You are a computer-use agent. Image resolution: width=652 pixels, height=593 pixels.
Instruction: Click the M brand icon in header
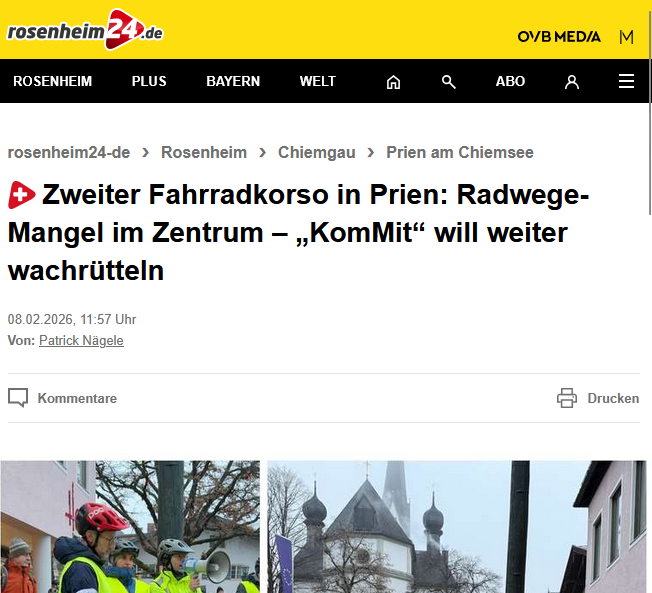coord(626,37)
